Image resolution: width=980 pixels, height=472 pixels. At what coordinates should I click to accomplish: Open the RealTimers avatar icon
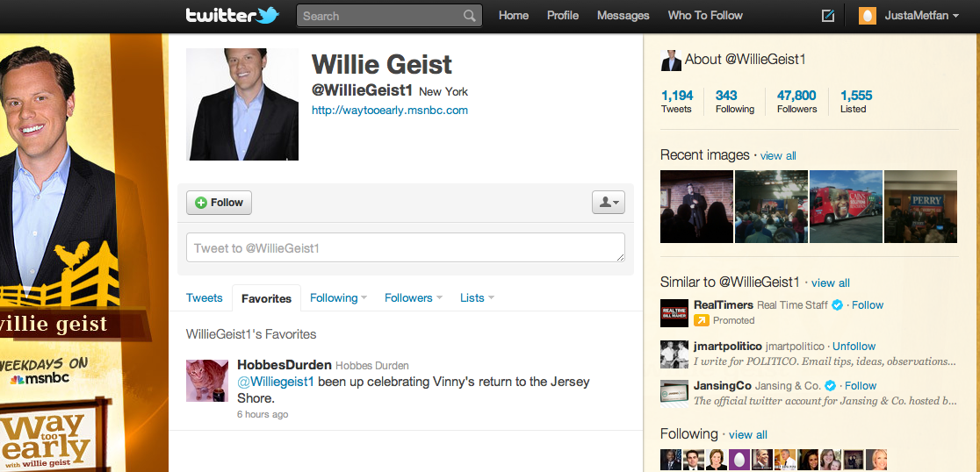pyautogui.click(x=674, y=313)
